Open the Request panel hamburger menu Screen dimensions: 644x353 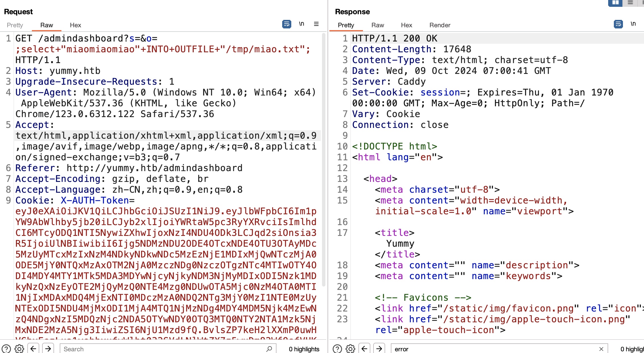click(316, 24)
